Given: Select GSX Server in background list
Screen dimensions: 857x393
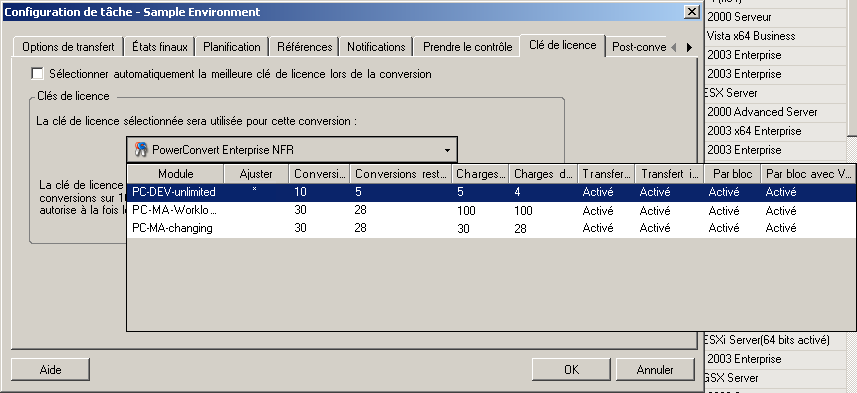Looking at the screenshot, I should tap(731, 378).
